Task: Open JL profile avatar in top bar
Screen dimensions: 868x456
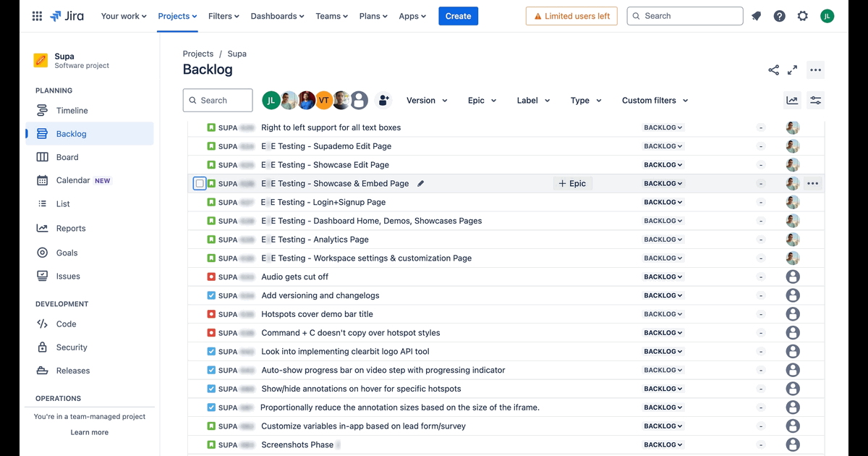Action: [x=827, y=16]
